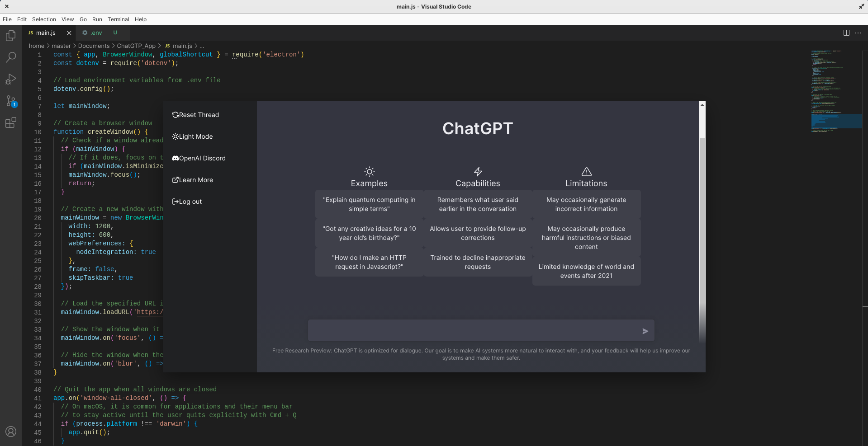The width and height of the screenshot is (868, 446).
Task: Open Source Control view with badge
Action: [x=11, y=101]
